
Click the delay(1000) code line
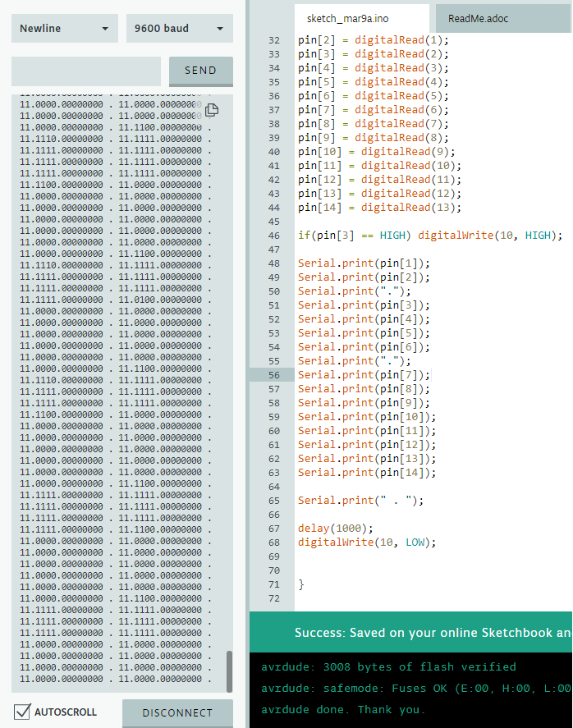[335, 529]
